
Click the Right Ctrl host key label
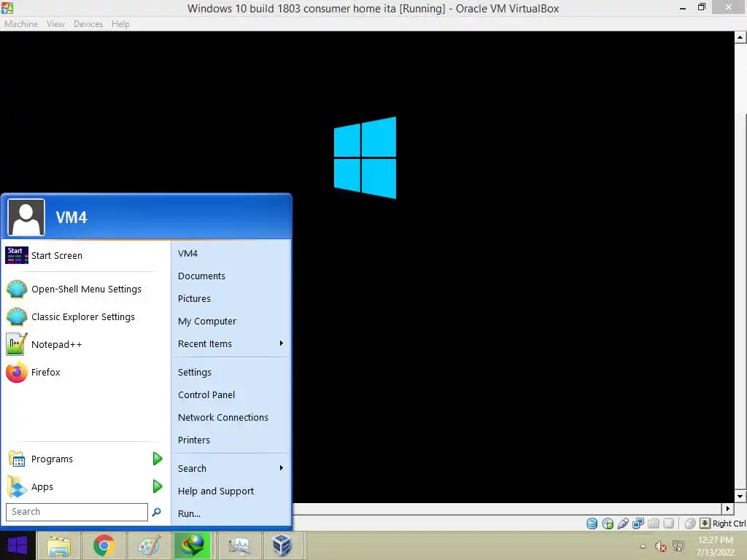point(729,524)
